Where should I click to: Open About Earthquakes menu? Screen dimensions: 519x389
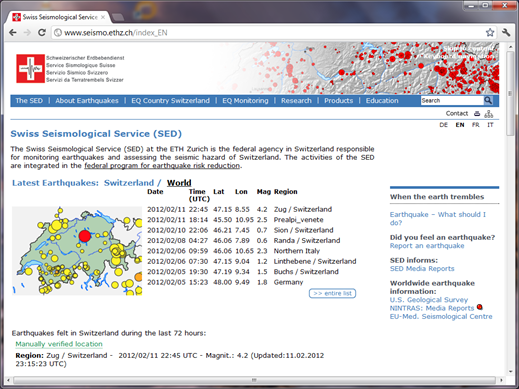(87, 101)
